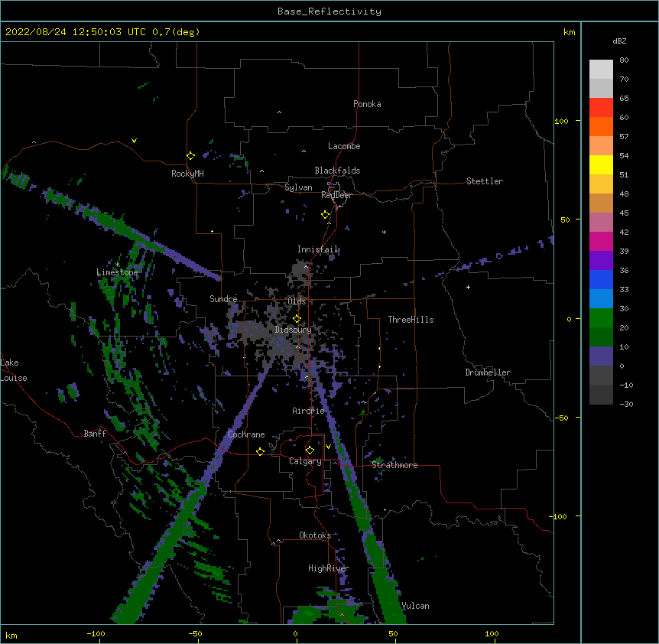
Task: Select the bright yellow 54–51 dBZ swatch
Action: (x=601, y=165)
